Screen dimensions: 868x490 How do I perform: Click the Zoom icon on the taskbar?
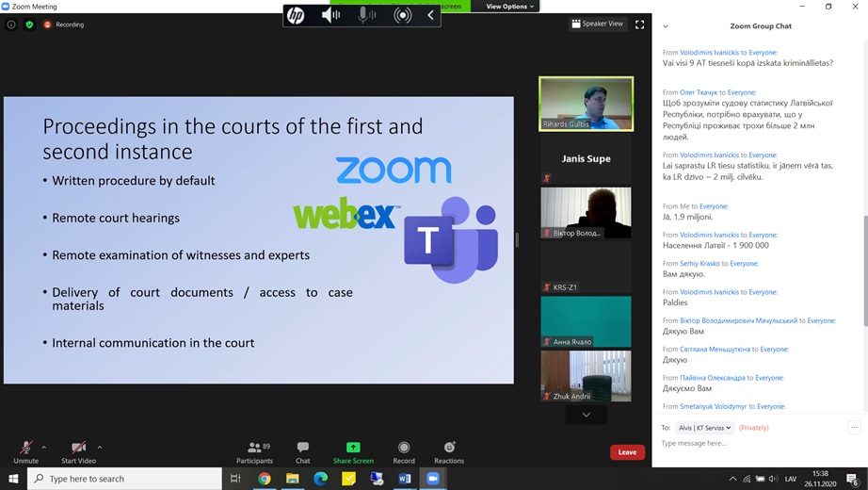433,479
